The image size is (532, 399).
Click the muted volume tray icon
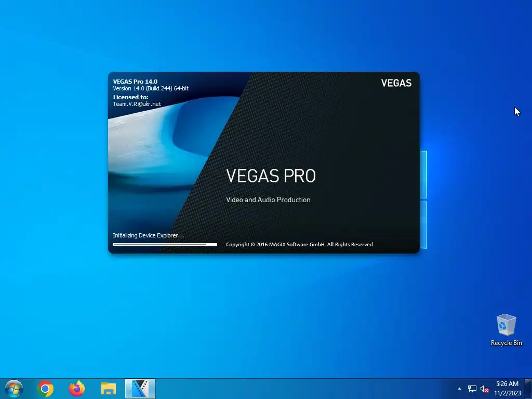pos(484,389)
